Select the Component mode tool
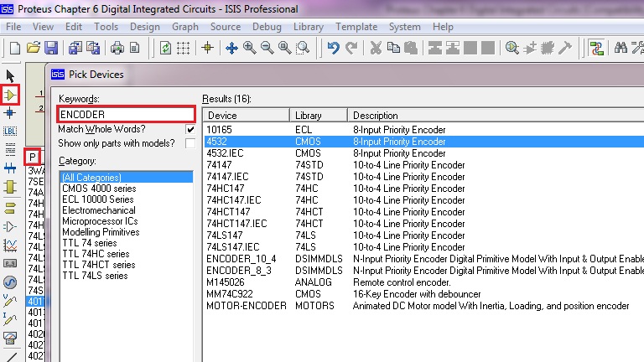Image resolution: width=644 pixels, height=362 pixels. click(x=11, y=95)
